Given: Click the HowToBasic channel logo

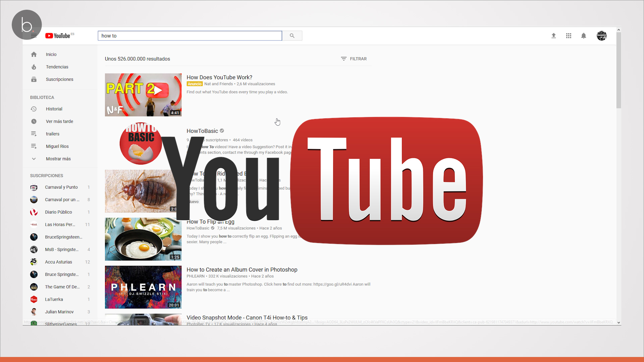Looking at the screenshot, I should point(141,143).
